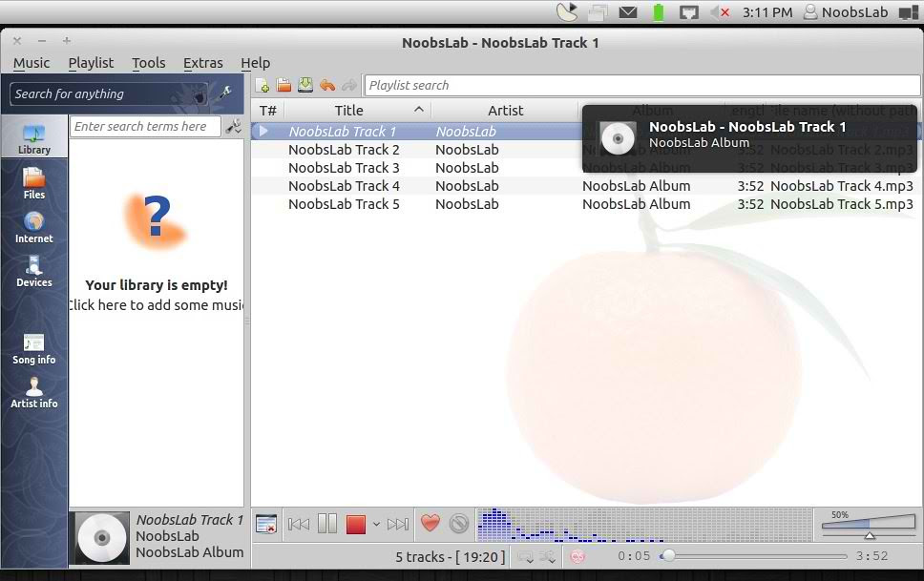The image size is (924, 581).
Task: Open global search settings wrench icon
Action: pos(225,93)
